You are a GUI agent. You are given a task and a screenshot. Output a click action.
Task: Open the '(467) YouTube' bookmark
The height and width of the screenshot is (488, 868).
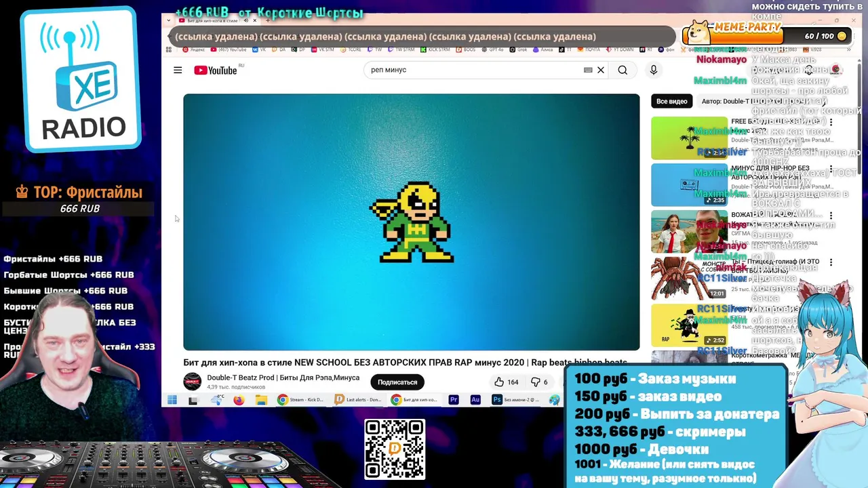[x=229, y=49]
